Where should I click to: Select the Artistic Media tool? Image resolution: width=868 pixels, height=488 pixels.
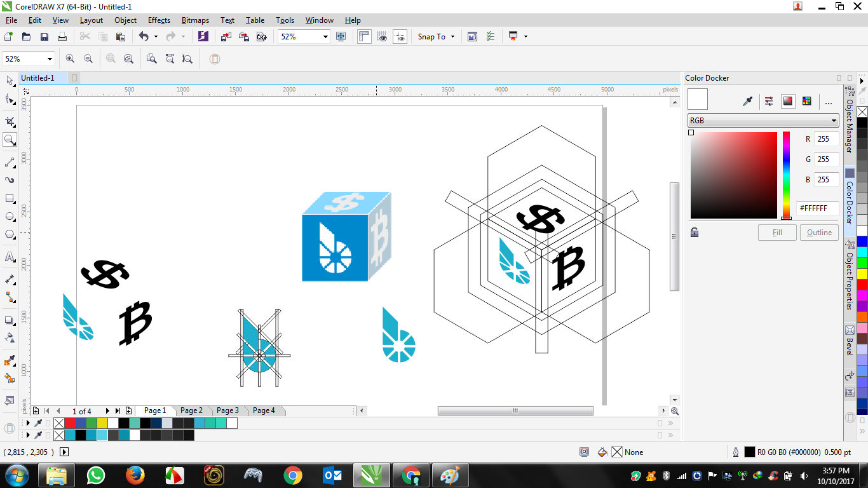tap(10, 180)
